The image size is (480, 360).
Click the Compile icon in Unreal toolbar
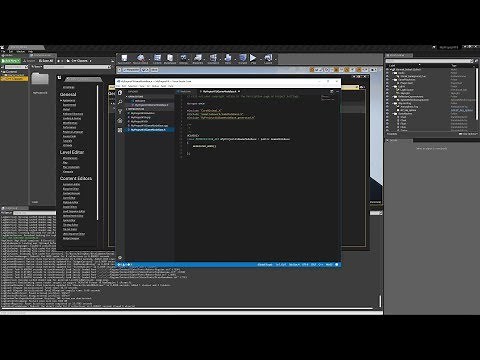point(243,59)
